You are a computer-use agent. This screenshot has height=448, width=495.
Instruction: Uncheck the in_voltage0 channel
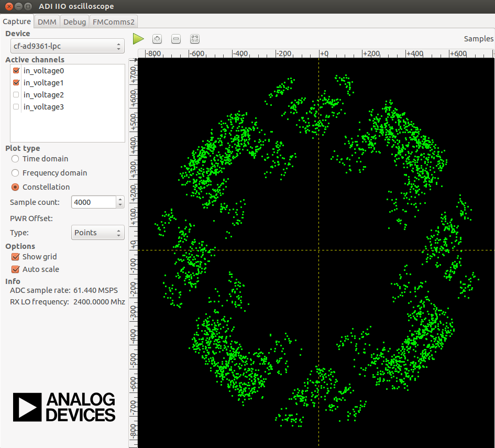click(x=16, y=70)
